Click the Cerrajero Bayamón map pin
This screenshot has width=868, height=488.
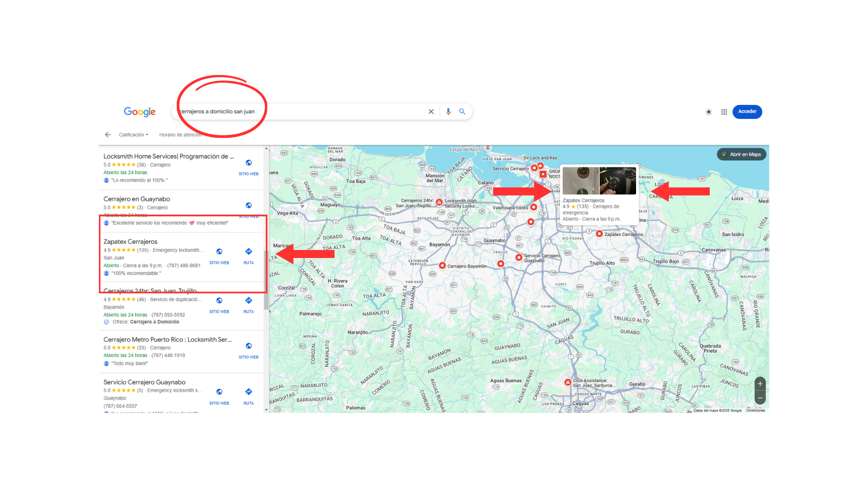pos(442,266)
